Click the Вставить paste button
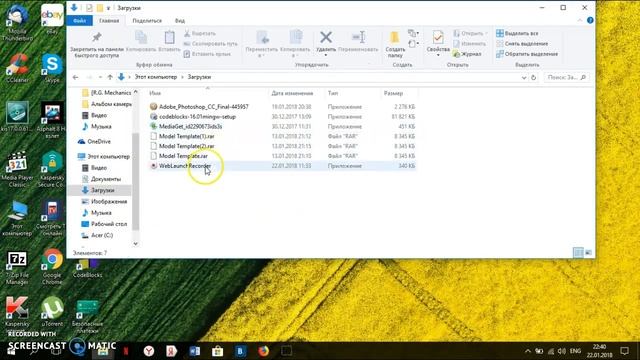Viewport: 640px width, 360px height. click(169, 41)
